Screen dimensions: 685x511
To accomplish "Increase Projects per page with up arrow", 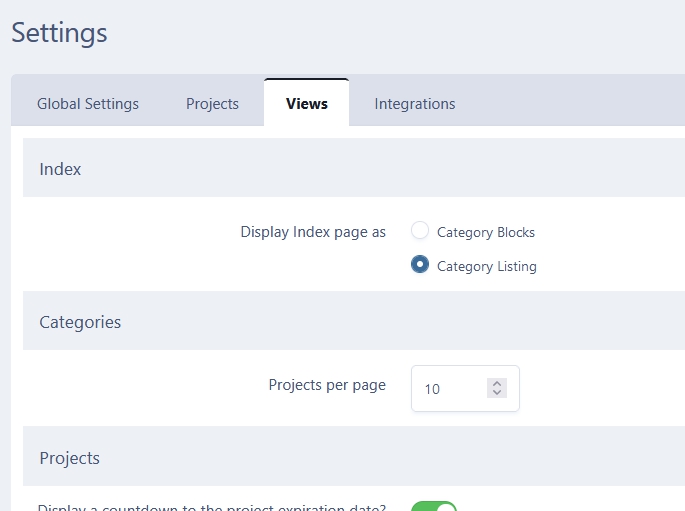I will 497,384.
